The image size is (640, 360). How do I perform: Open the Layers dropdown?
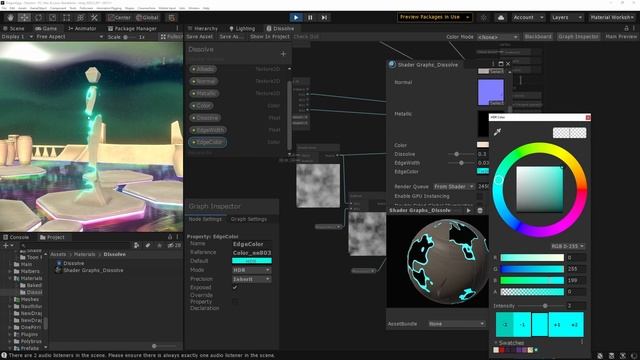click(x=567, y=18)
